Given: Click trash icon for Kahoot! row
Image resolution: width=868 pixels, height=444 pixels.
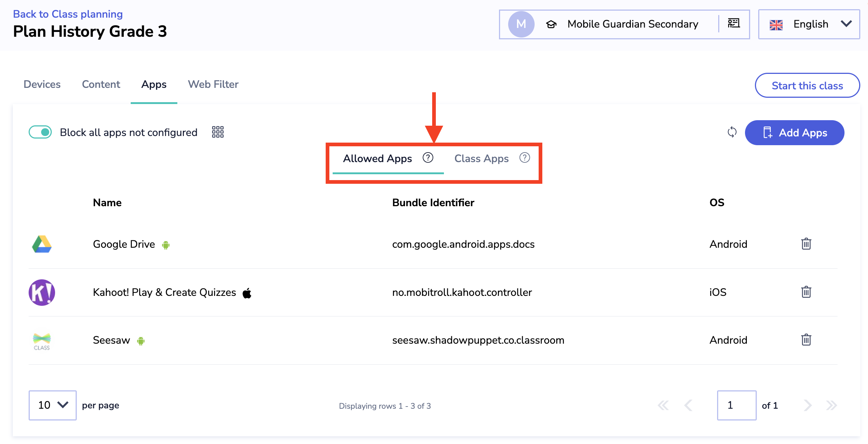Looking at the screenshot, I should click(806, 292).
